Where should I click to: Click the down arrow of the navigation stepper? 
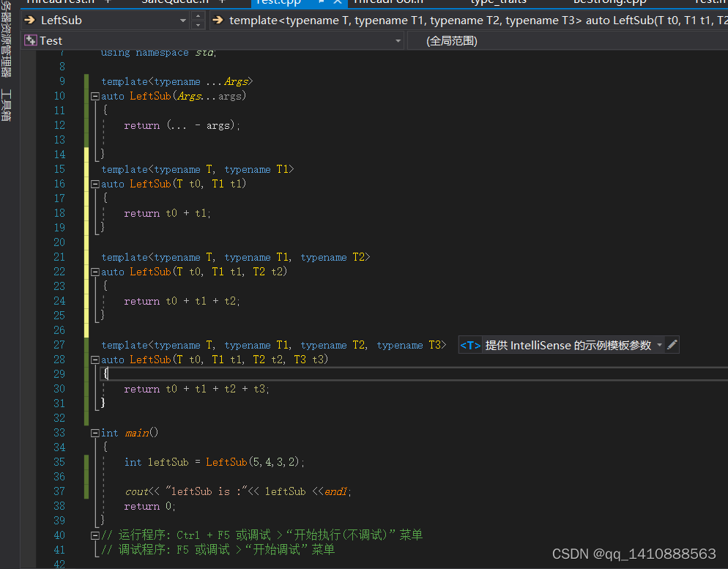click(198, 25)
